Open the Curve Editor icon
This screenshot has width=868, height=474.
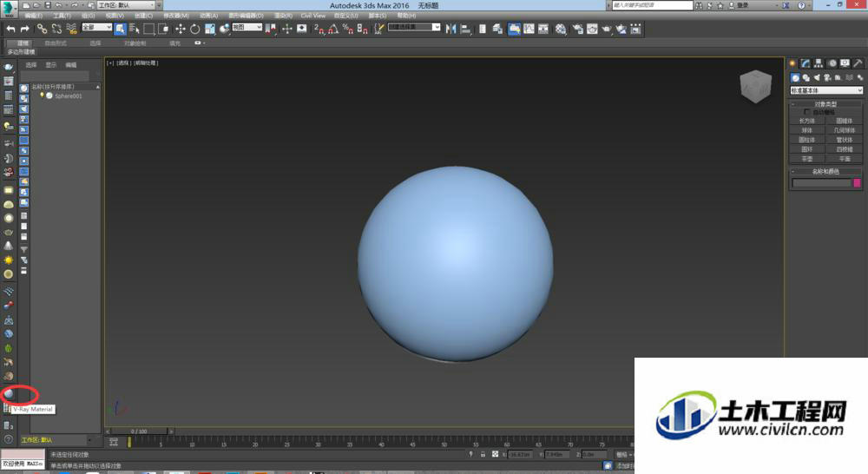(x=529, y=29)
